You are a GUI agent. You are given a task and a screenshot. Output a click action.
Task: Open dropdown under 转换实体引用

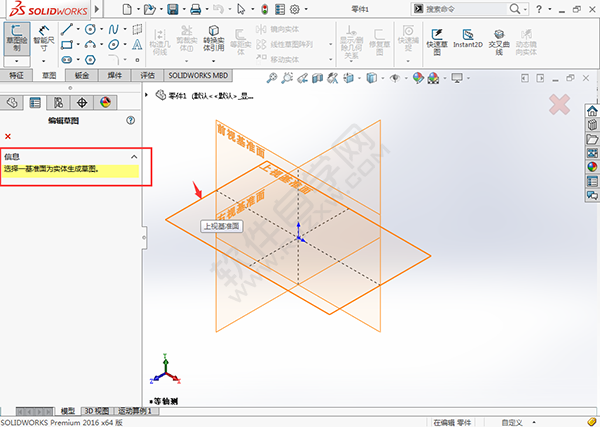click(214, 61)
